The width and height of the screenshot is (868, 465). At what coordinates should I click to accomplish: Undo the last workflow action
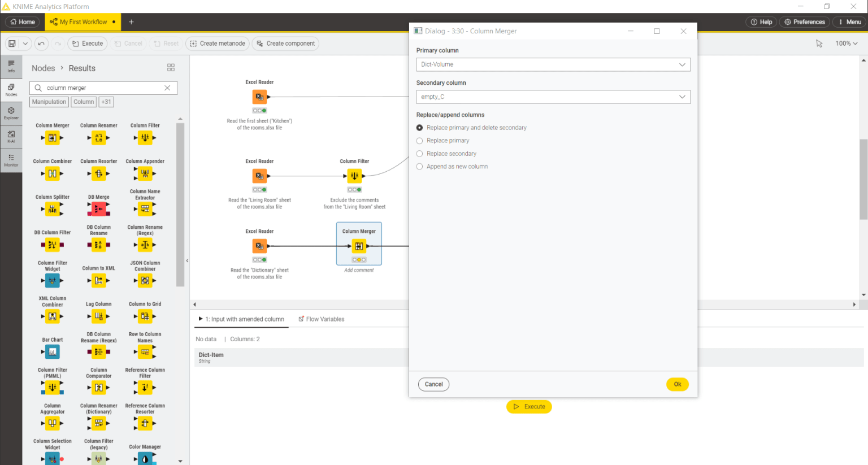click(x=41, y=44)
